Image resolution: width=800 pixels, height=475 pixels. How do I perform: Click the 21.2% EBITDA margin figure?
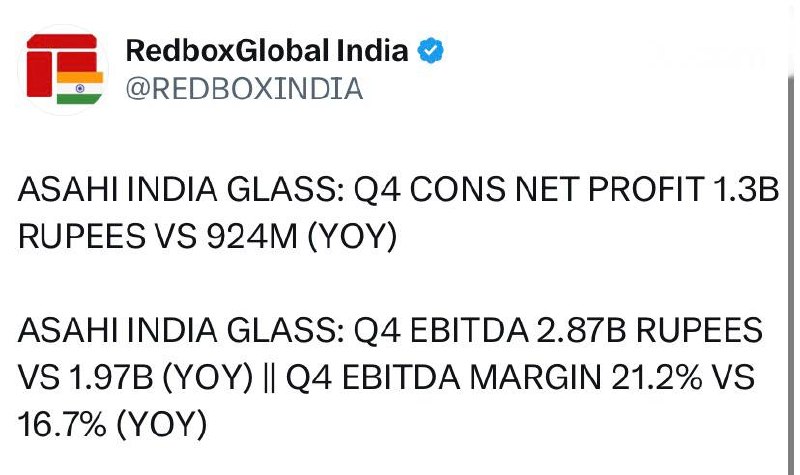click(x=657, y=378)
